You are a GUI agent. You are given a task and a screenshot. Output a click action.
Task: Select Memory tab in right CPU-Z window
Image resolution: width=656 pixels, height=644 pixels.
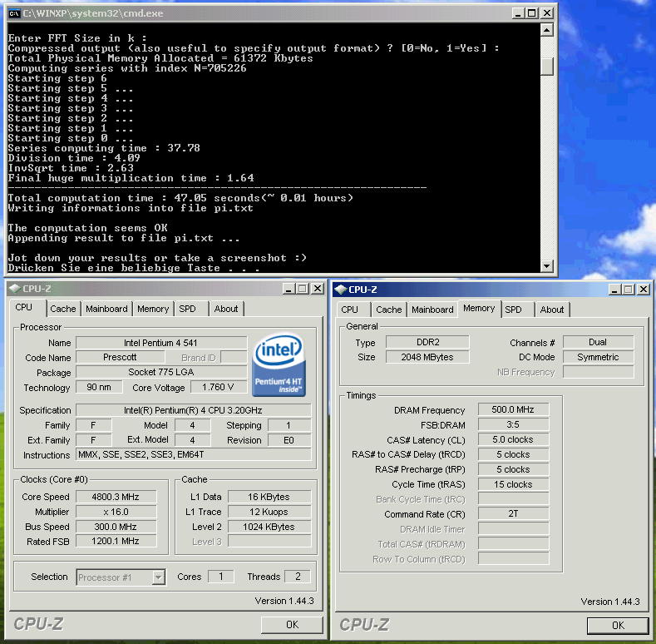[479, 308]
